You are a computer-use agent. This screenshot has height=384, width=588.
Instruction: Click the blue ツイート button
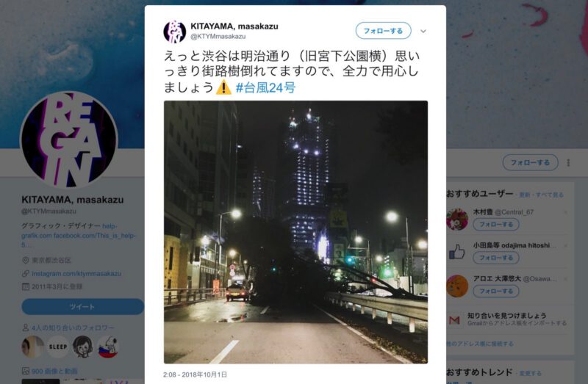[x=82, y=306]
